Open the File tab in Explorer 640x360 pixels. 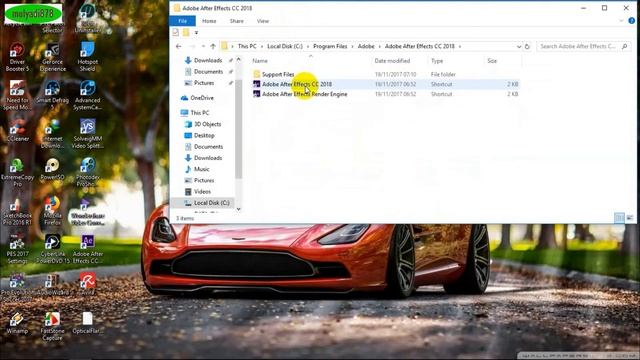(x=182, y=21)
